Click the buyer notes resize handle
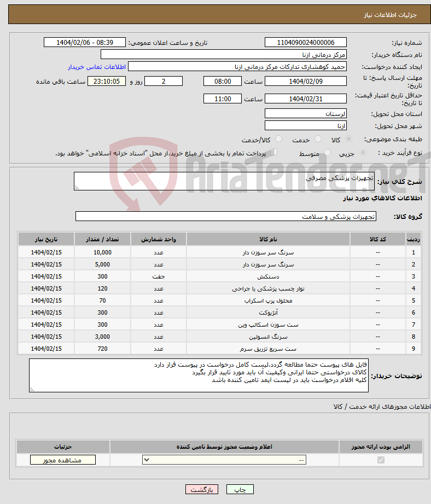Image resolution: width=431 pixels, height=504 pixels. tap(32, 389)
